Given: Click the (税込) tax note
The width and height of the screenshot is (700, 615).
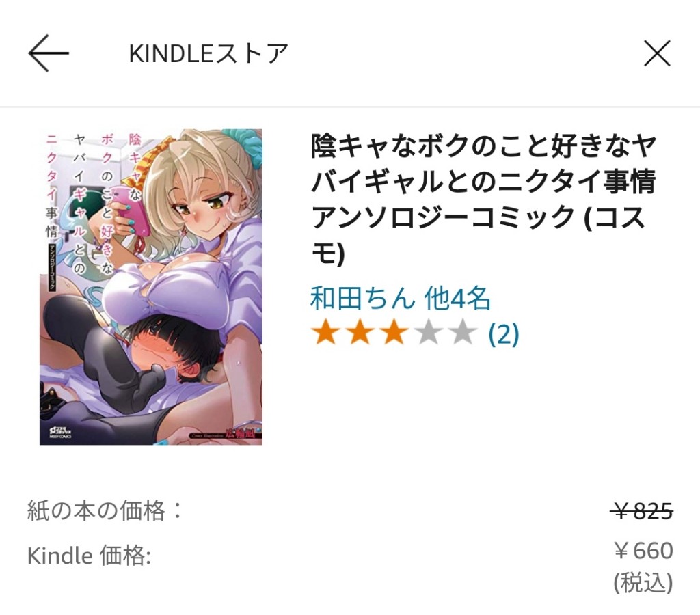Looking at the screenshot, I should click(643, 583).
